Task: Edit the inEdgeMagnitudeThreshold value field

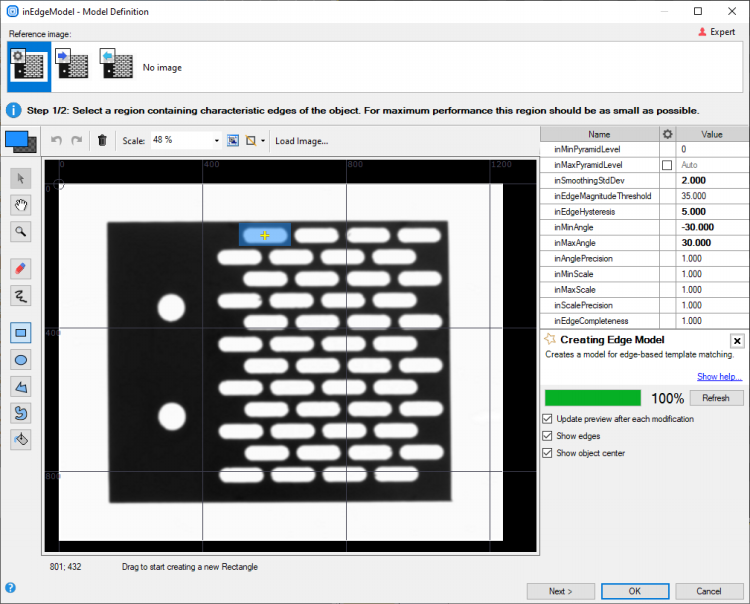Action: pos(712,196)
